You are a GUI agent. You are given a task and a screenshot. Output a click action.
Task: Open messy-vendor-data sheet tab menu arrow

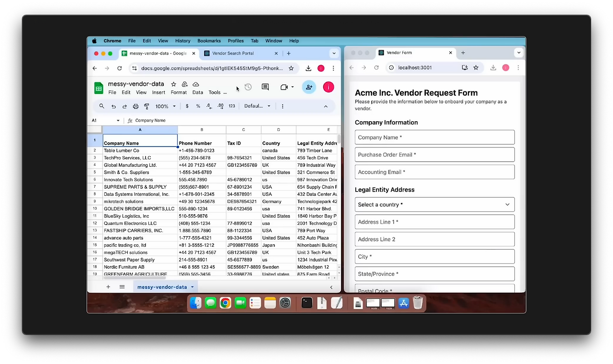[193, 287]
